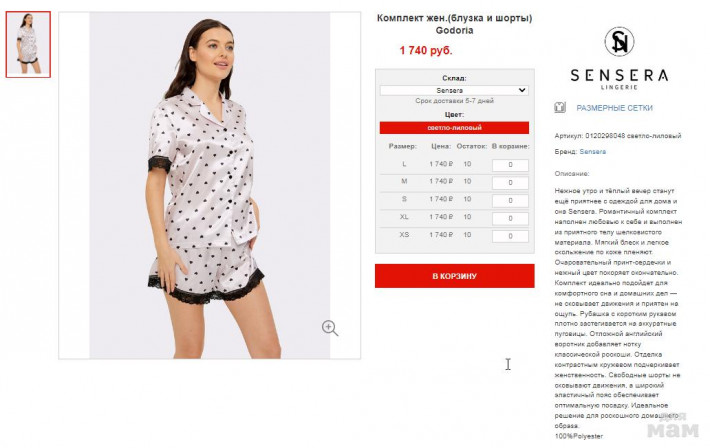This screenshot has height=448, width=710.
Task: Click the В КОРЗИНУ button
Action: [455, 276]
